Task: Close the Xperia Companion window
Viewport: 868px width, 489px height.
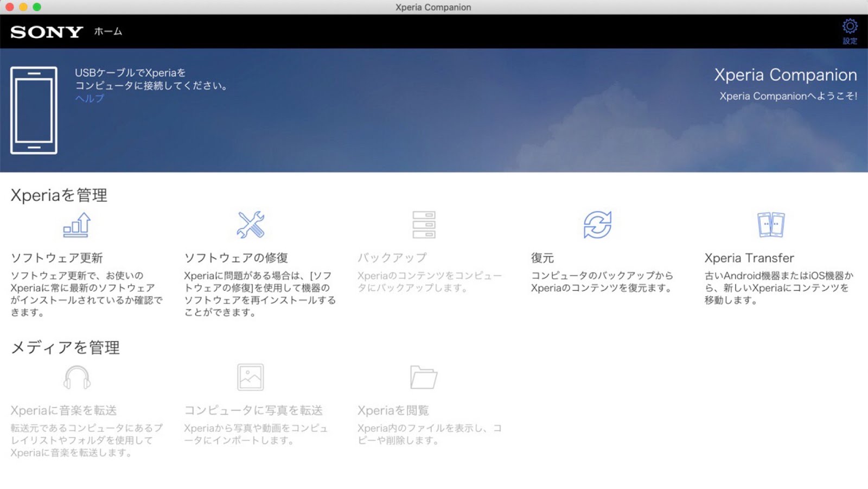Action: pos(9,7)
